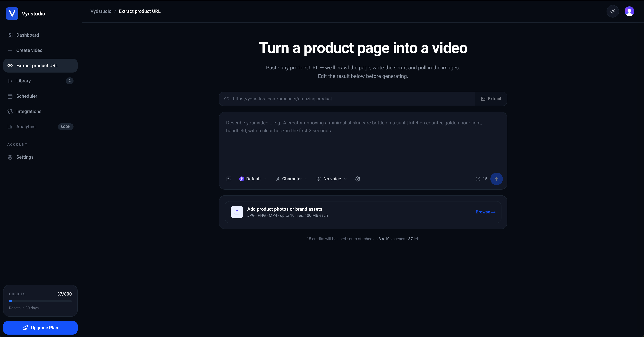The height and width of the screenshot is (337, 644).
Task: Click the SOON badge beside Analytics
Action: (66, 127)
